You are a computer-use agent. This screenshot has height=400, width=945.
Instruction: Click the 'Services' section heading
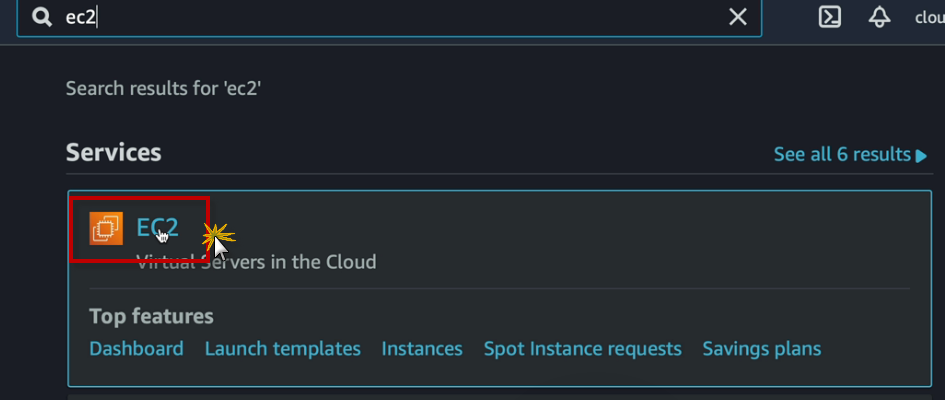pos(113,153)
